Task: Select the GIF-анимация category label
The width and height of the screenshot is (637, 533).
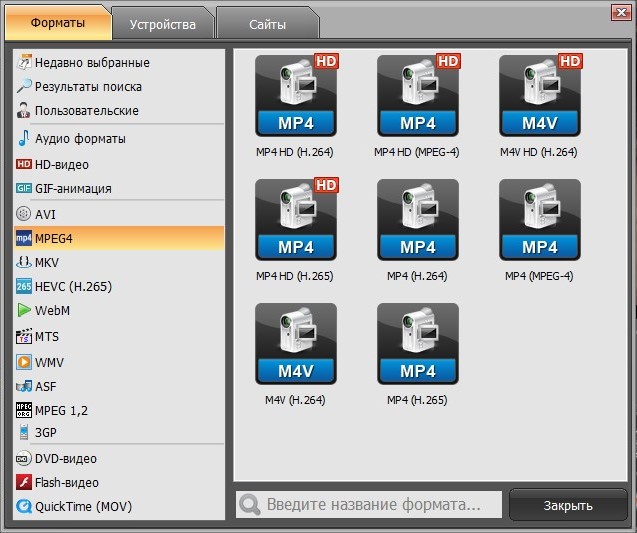Action: 73,188
